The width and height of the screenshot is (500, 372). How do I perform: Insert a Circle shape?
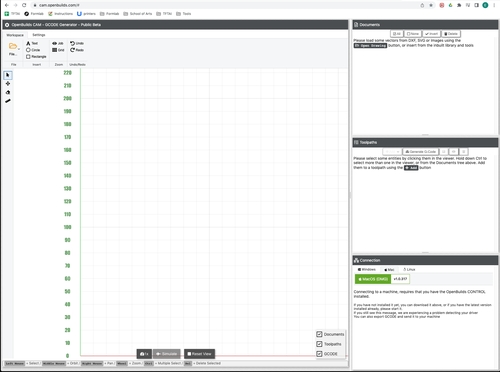(33, 50)
